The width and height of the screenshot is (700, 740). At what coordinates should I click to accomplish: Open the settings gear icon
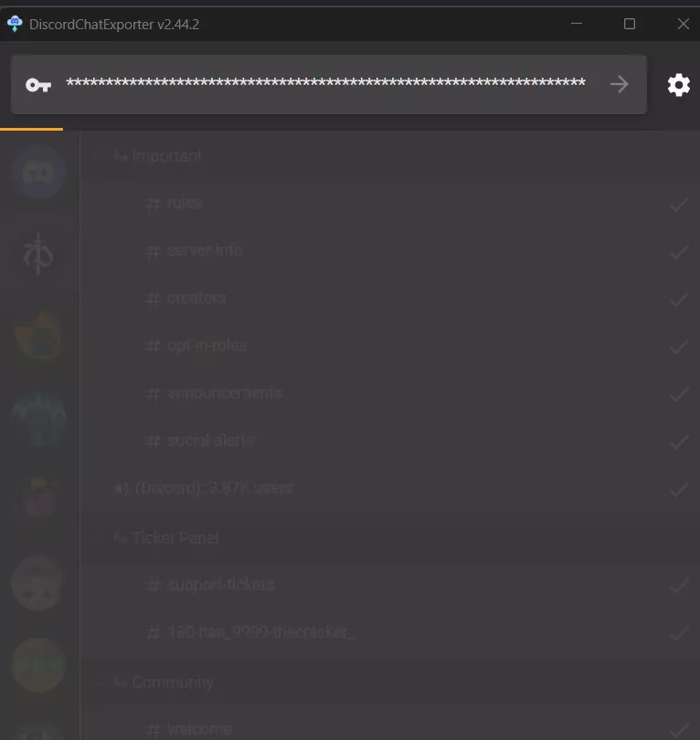pyautogui.click(x=678, y=85)
